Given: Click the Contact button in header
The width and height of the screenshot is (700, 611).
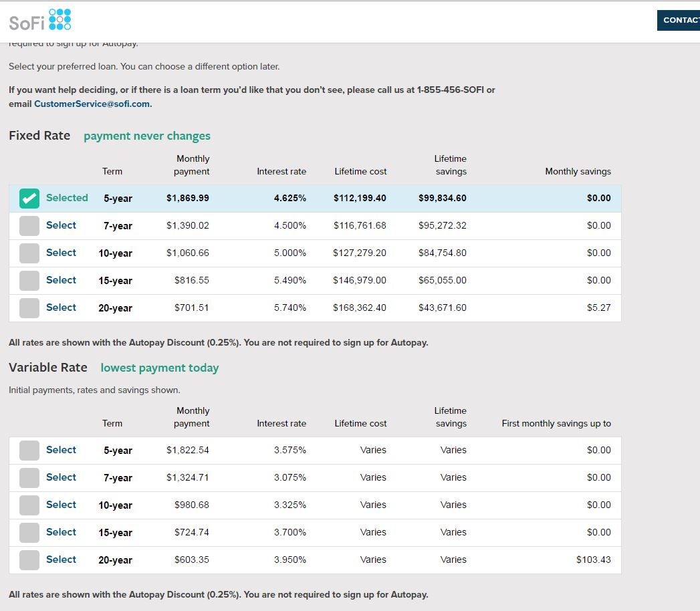Looking at the screenshot, I should [679, 20].
